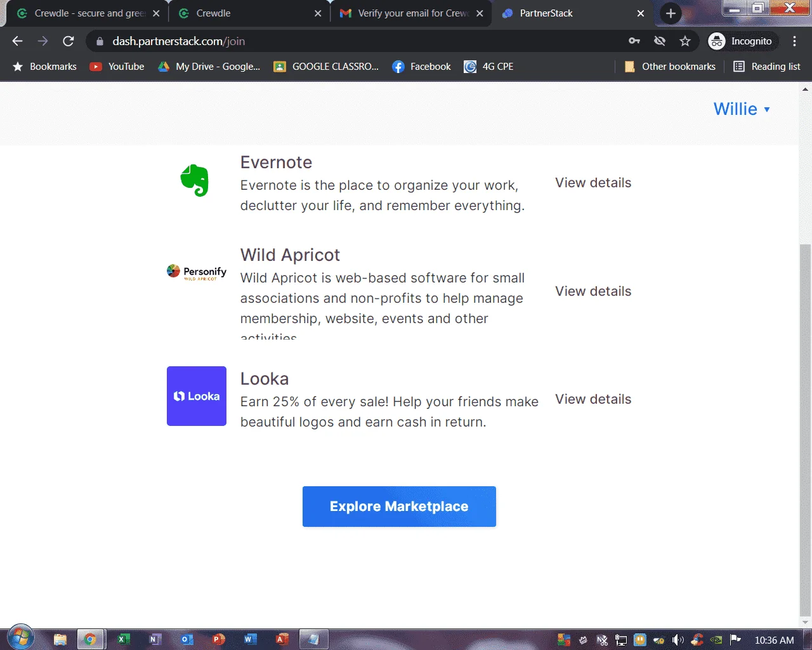Click the Looka heading

(265, 379)
